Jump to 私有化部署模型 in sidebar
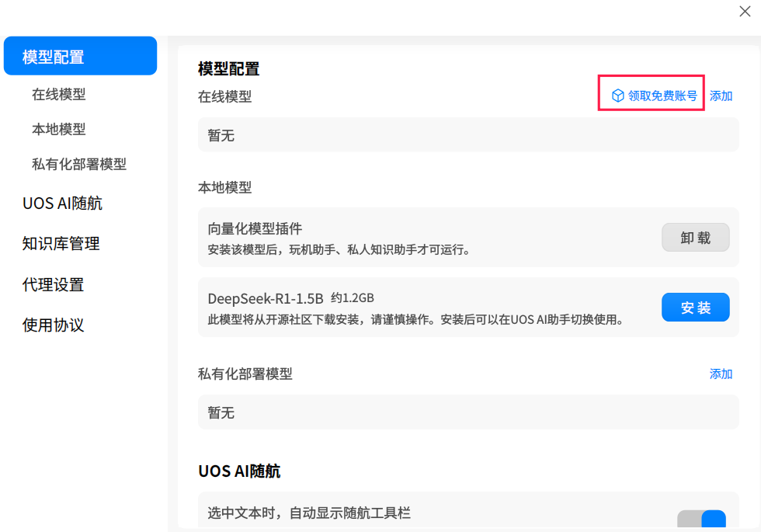 [79, 164]
